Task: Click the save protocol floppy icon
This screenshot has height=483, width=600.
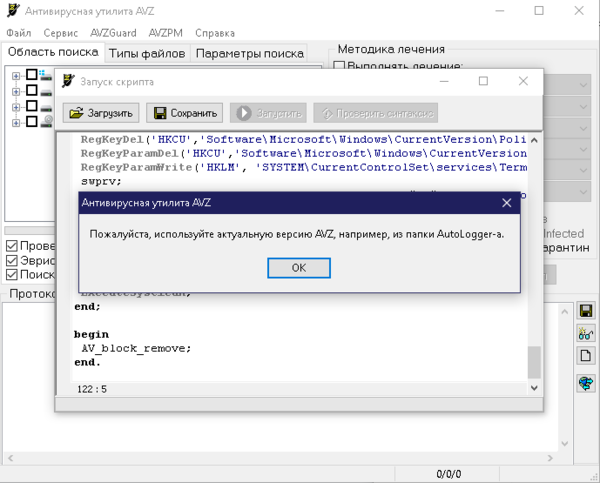Action: [585, 311]
